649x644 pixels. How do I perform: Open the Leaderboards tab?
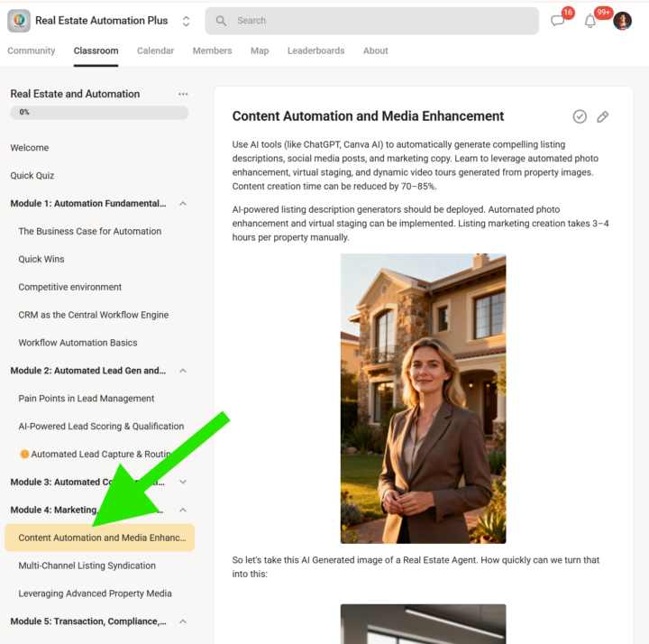point(315,51)
